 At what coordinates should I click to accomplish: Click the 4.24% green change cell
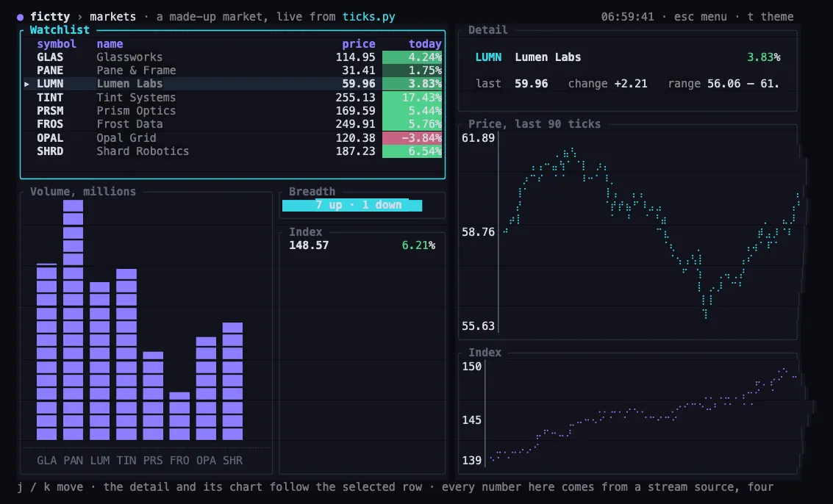click(x=412, y=57)
